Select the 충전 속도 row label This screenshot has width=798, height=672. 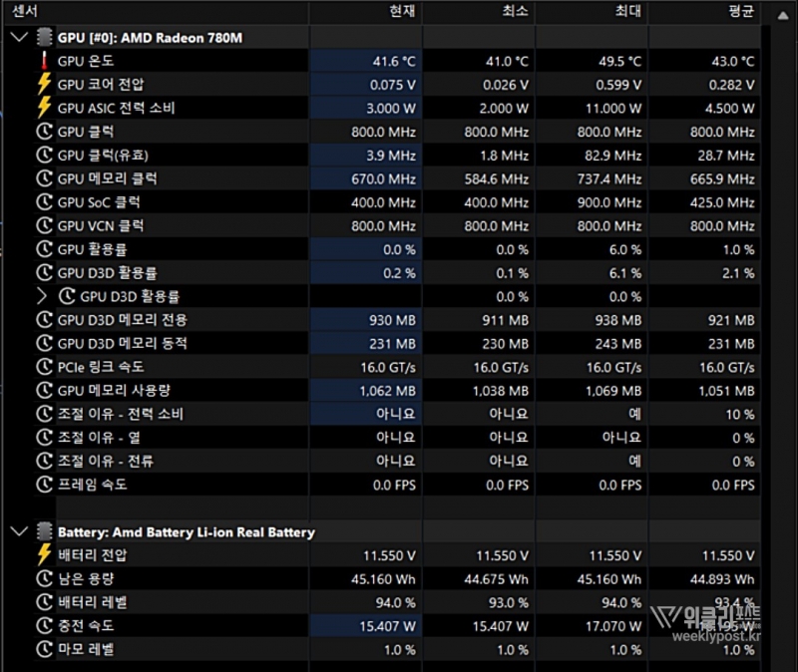coord(86,626)
